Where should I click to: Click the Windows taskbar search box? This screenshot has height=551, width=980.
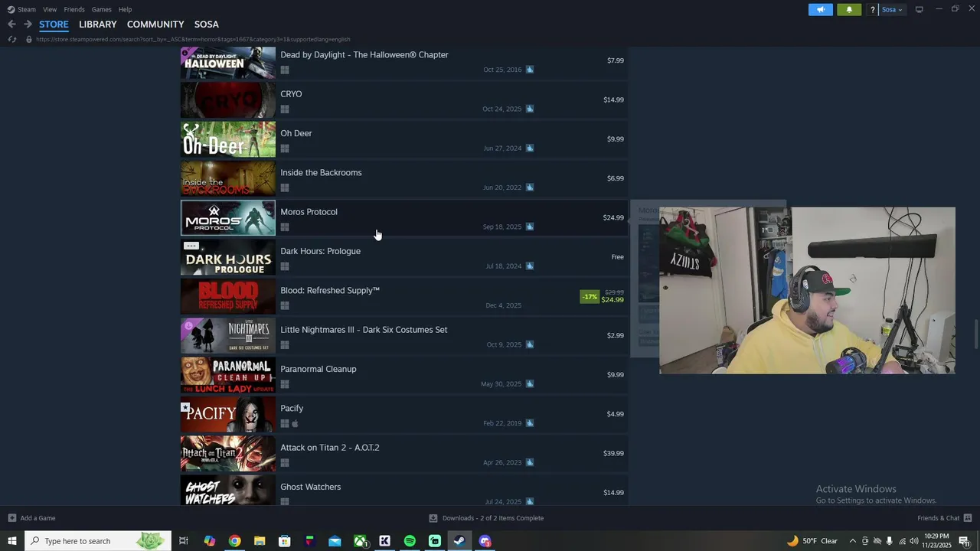pos(98,541)
